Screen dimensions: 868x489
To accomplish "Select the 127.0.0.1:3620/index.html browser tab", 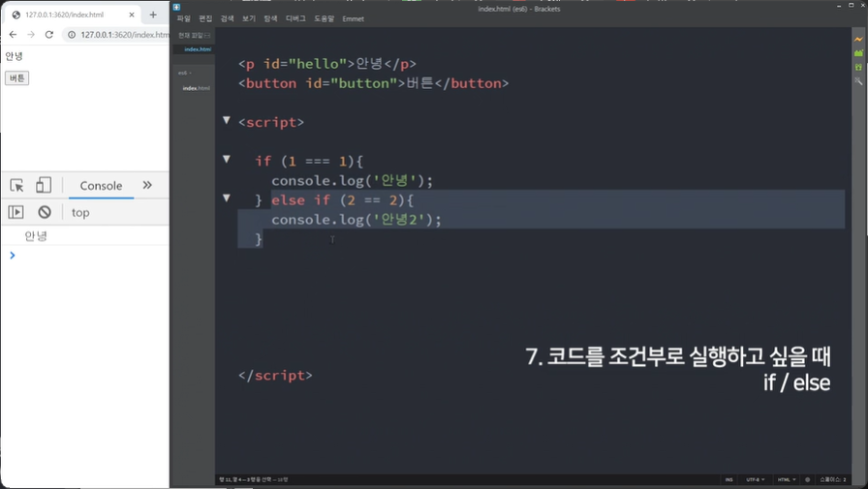I will coord(71,15).
